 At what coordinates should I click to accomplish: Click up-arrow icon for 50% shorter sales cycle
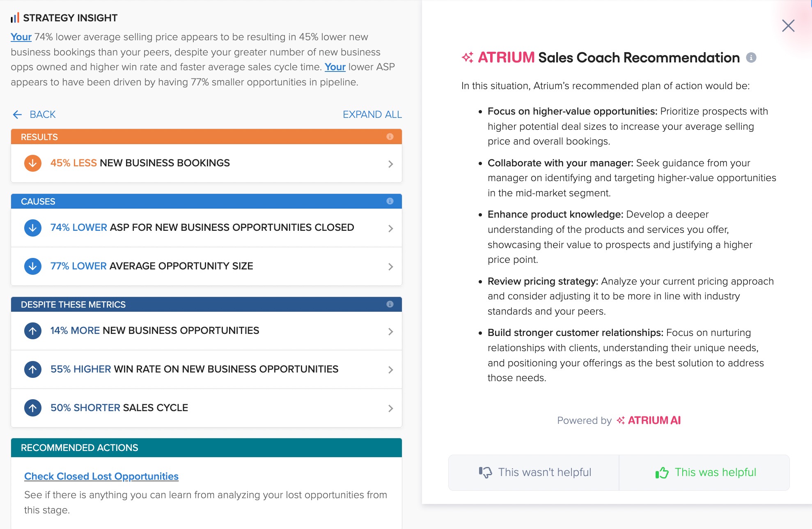coord(33,408)
